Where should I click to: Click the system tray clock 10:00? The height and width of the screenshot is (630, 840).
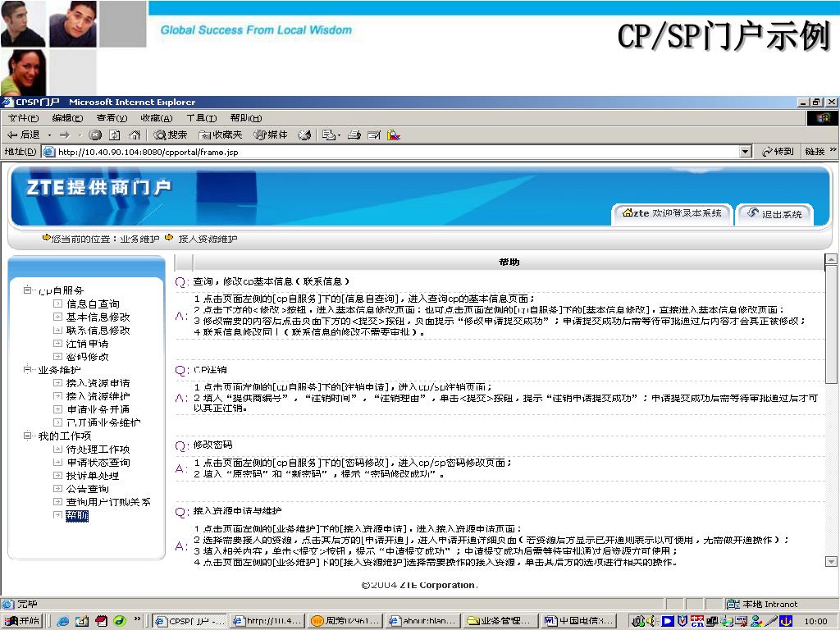815,622
